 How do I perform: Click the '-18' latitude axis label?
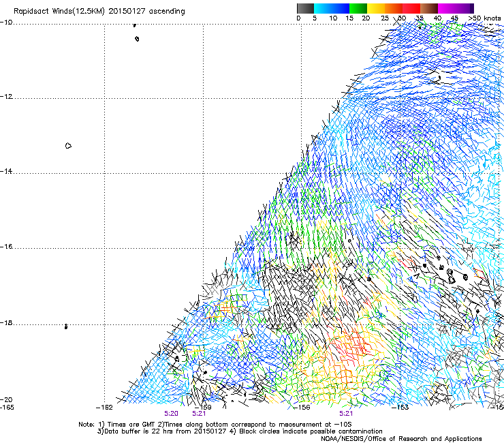(6, 322)
